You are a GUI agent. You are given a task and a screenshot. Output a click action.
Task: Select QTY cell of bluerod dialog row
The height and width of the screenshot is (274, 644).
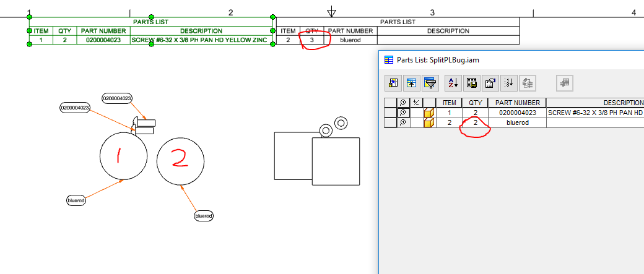click(475, 122)
